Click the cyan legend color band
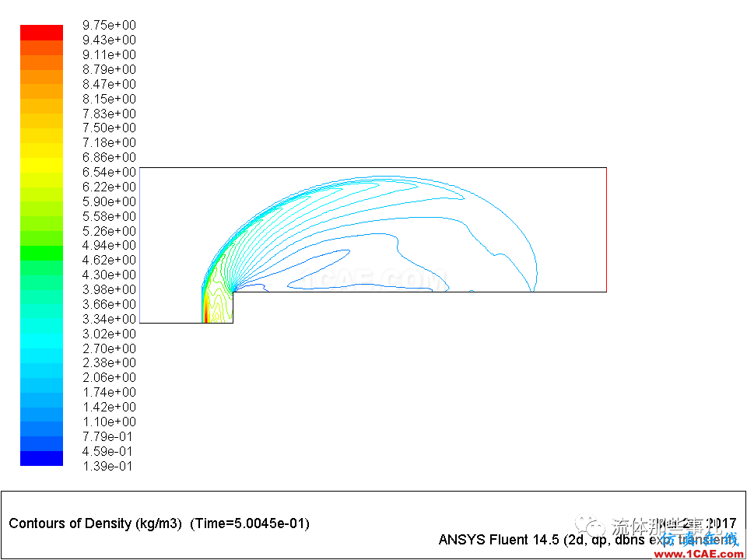Screen dimensions: 747x560 41,341
